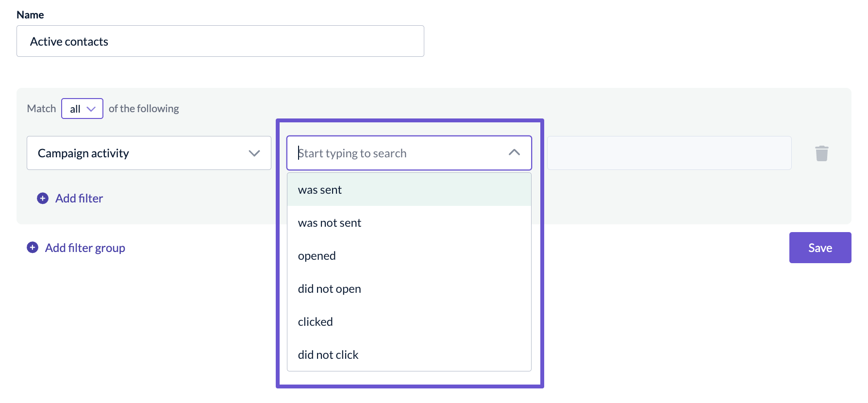Select the 'was not sent' option
This screenshot has width=868, height=403.
click(x=409, y=223)
